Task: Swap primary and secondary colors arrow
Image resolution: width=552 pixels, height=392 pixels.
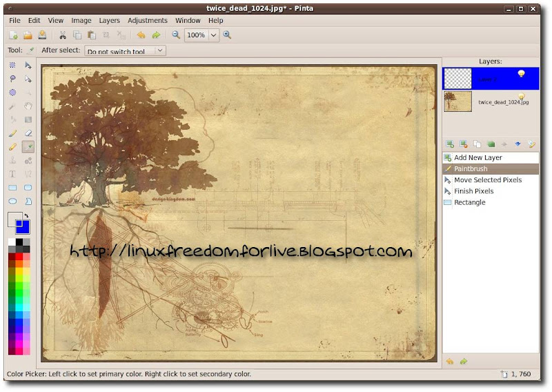Action: point(26,215)
